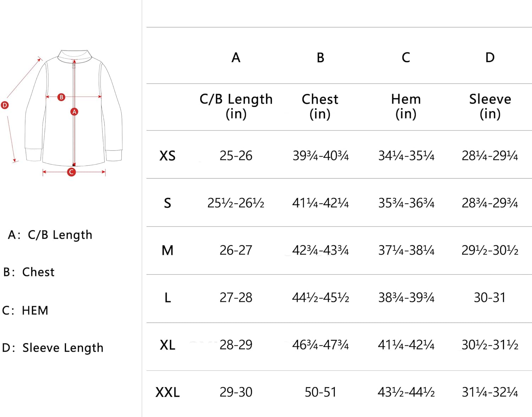This screenshot has width=532, height=417.
Task: Click the legend entry C: HEM
Action: [x=25, y=311]
